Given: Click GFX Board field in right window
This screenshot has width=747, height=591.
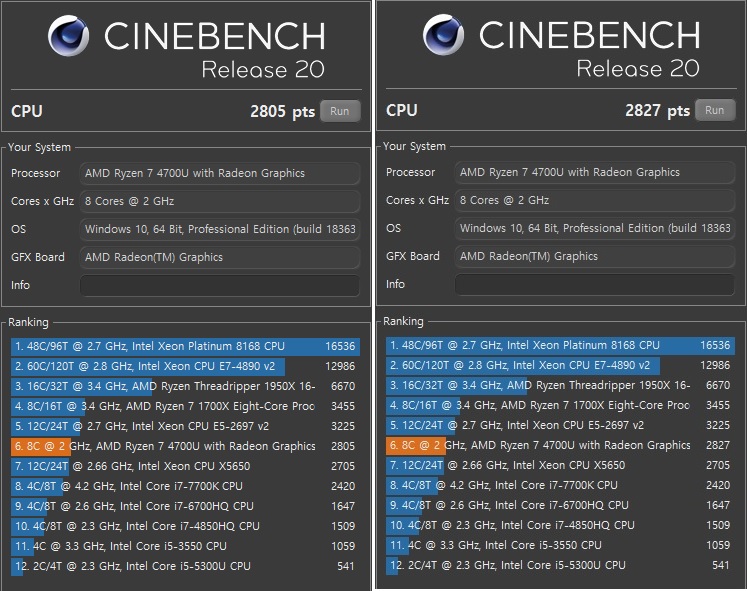Looking at the screenshot, I should point(595,256).
